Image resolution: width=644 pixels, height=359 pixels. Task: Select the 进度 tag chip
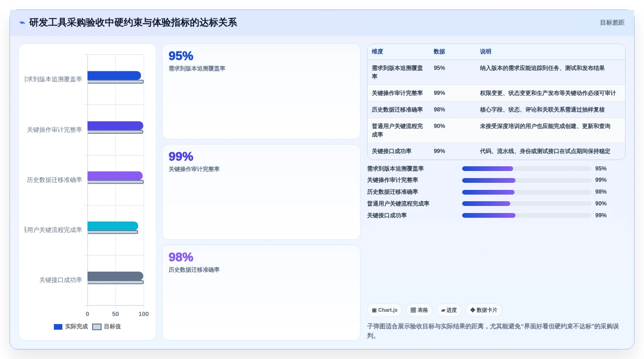(x=449, y=310)
